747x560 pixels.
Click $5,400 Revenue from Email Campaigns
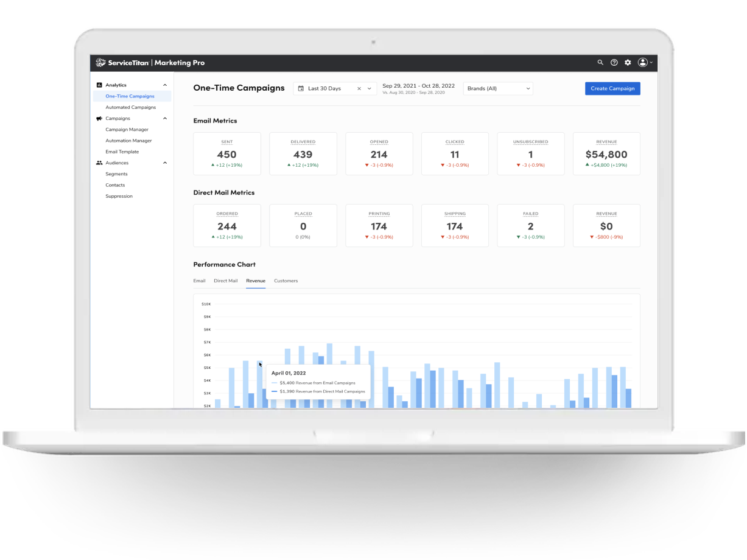click(318, 383)
